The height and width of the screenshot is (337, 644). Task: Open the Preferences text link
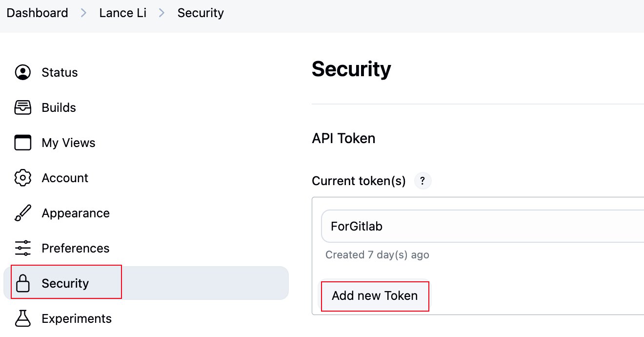pos(76,248)
